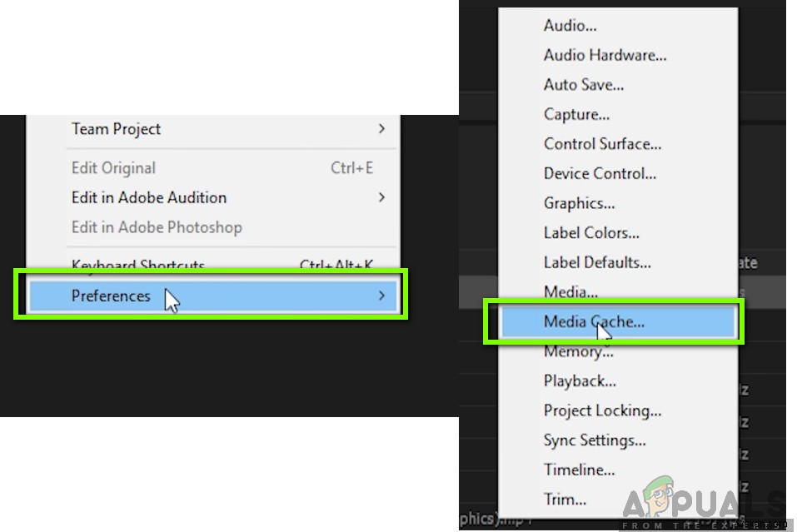Select the Capture preferences item
Viewport: 797px width, 532px height.
tap(576, 114)
